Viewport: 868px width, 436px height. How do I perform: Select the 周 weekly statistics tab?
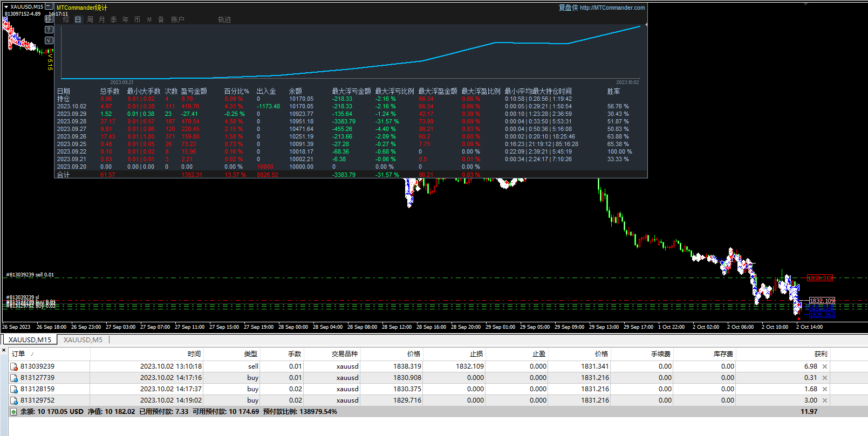[x=90, y=19]
